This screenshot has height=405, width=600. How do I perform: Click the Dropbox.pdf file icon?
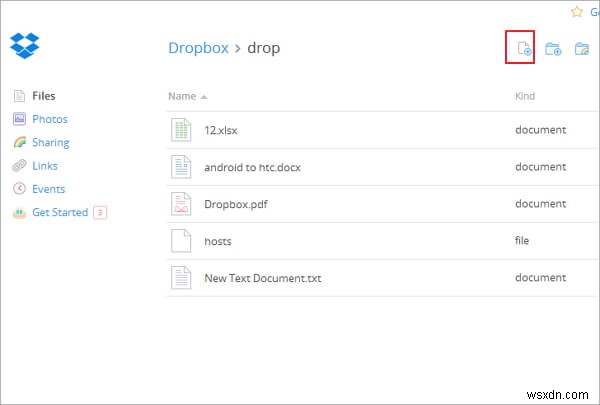click(181, 204)
